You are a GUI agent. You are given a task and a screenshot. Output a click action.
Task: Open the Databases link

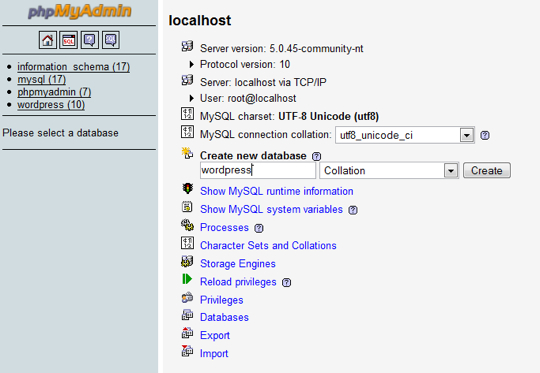pos(224,317)
